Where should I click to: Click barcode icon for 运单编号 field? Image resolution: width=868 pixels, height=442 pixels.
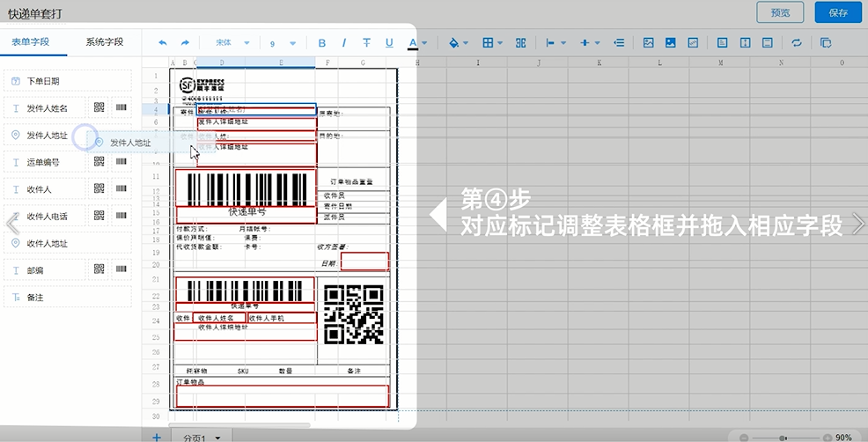121,162
